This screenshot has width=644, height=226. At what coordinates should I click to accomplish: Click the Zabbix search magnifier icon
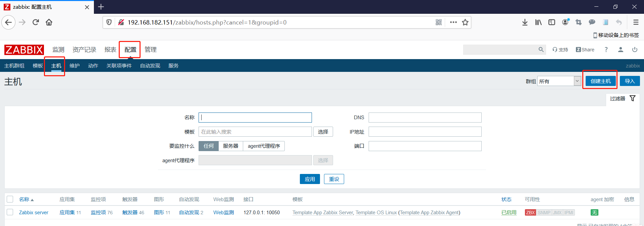[x=541, y=50]
